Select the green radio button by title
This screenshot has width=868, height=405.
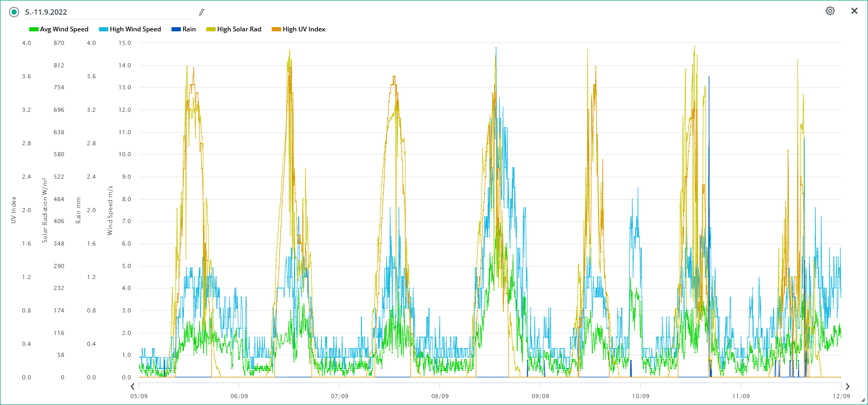click(15, 12)
